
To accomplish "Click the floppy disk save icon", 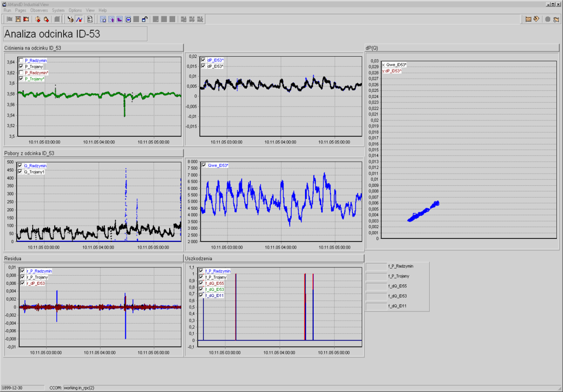I will click(18, 19).
